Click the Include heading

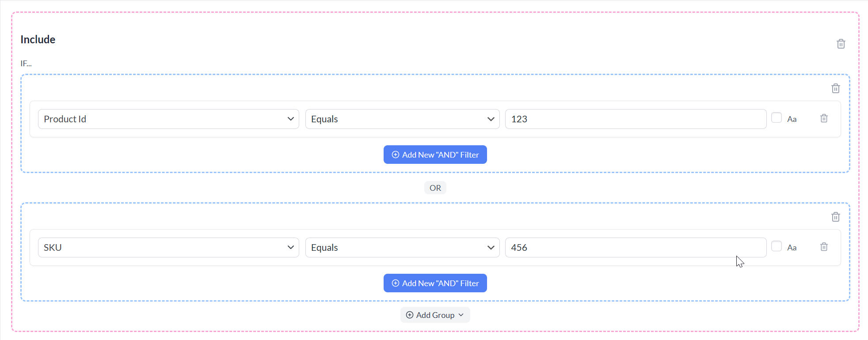point(38,39)
